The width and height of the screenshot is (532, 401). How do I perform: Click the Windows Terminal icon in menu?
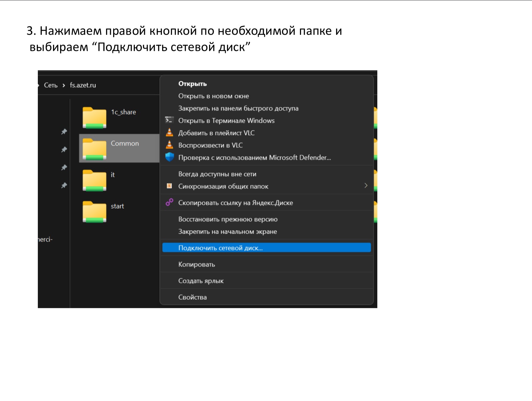pyautogui.click(x=169, y=120)
